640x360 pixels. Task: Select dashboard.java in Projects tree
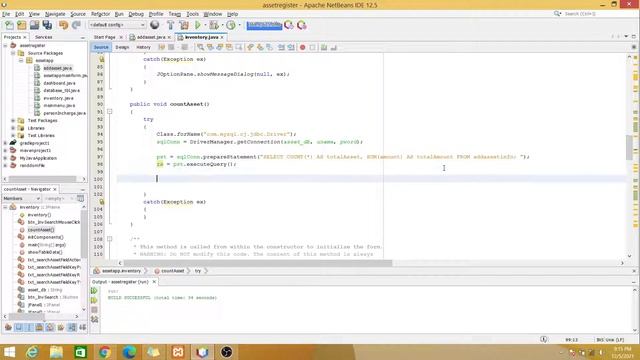59,83
